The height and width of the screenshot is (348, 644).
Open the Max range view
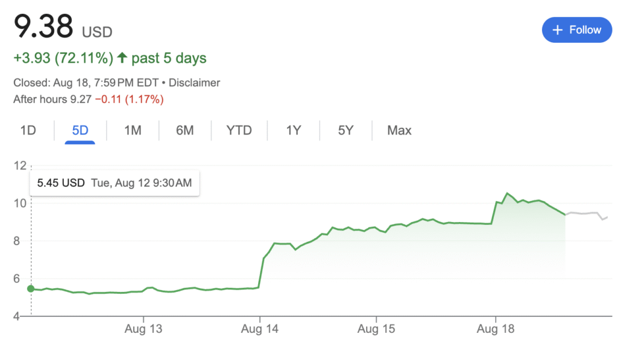tap(399, 130)
